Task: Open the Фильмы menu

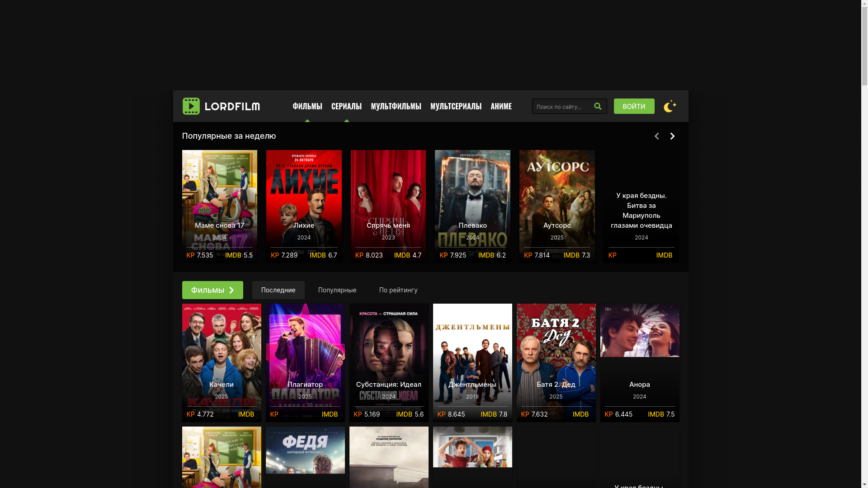Action: tap(307, 106)
